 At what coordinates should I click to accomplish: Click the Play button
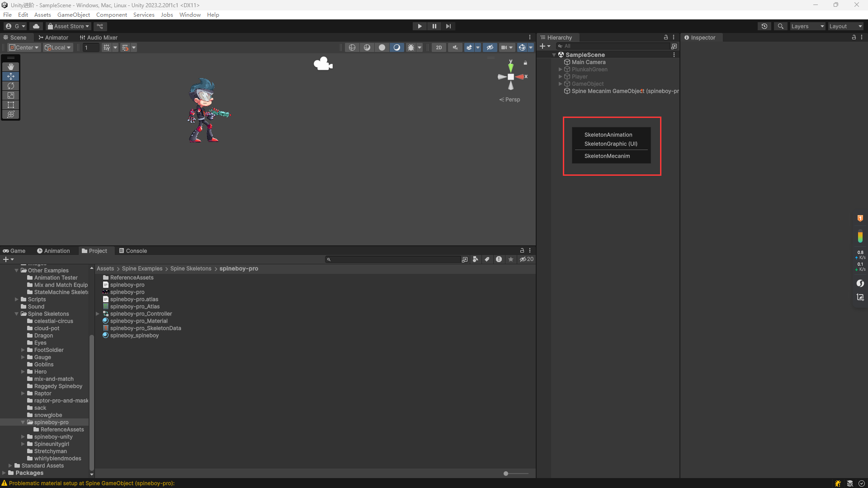coord(420,26)
